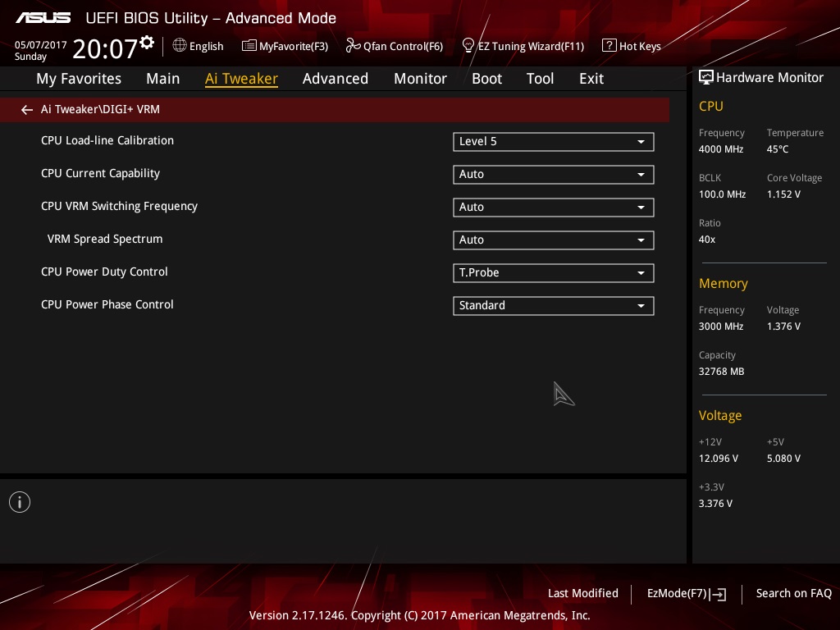The image size is (840, 630).
Task: Click the information circle icon
Action: [20, 502]
